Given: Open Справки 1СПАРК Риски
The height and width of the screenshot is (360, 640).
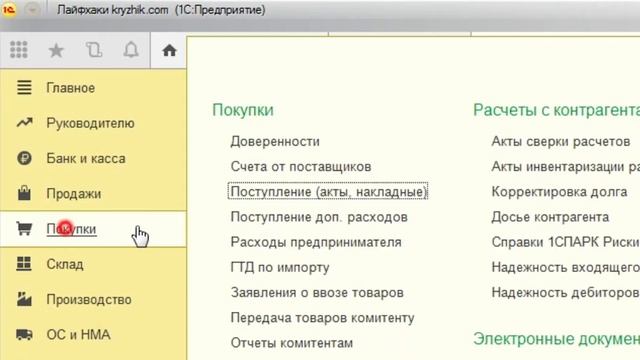Looking at the screenshot, I should pyautogui.click(x=565, y=242).
